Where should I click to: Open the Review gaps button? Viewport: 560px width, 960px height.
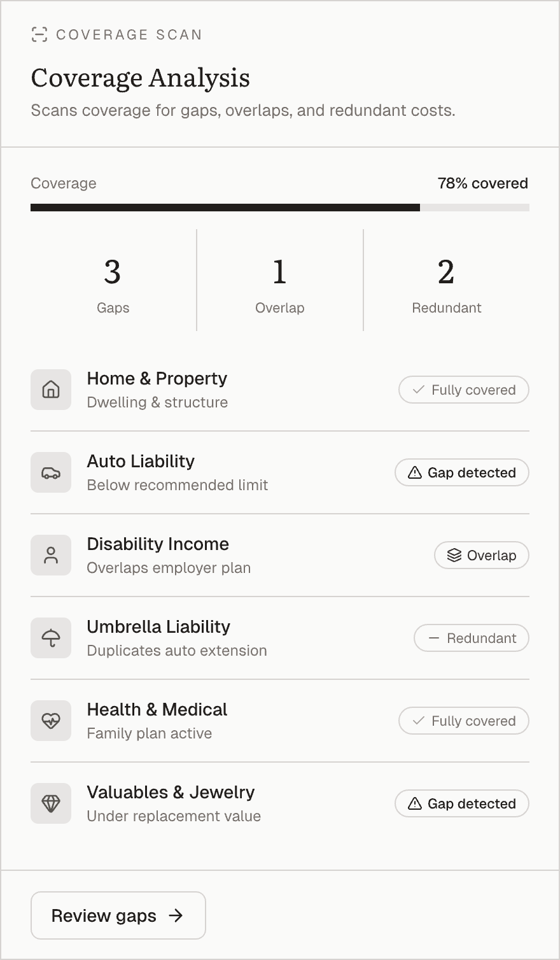point(118,915)
